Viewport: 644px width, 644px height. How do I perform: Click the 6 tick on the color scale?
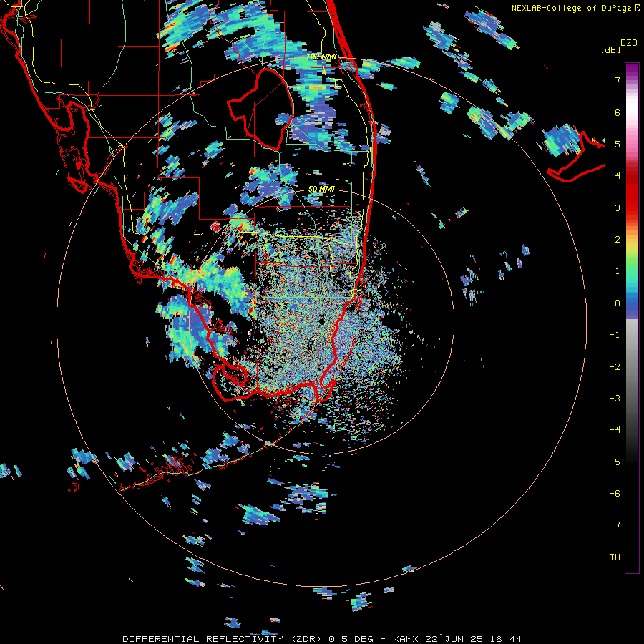[x=618, y=112]
